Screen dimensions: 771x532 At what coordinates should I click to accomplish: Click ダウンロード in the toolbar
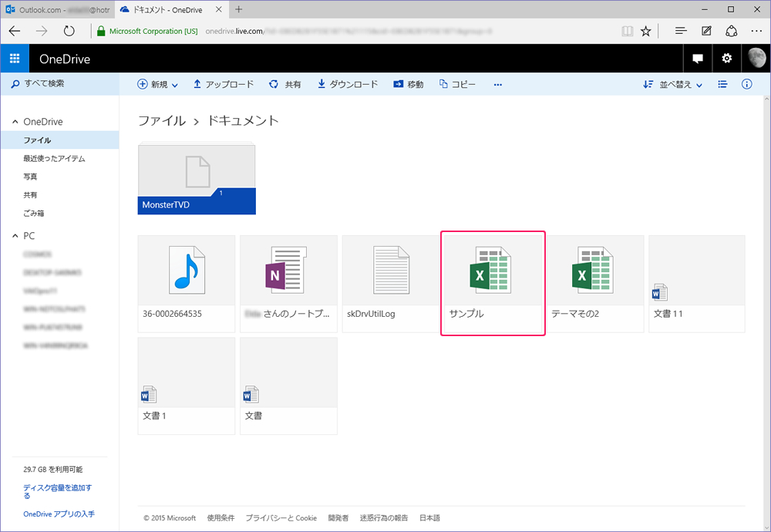pyautogui.click(x=348, y=84)
